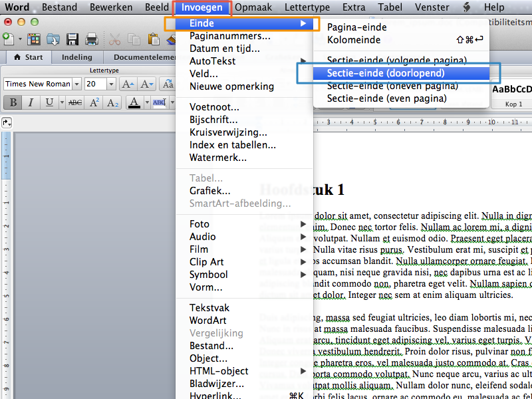532x399 pixels.
Task: Click the printer icon
Action: pyautogui.click(x=92, y=39)
